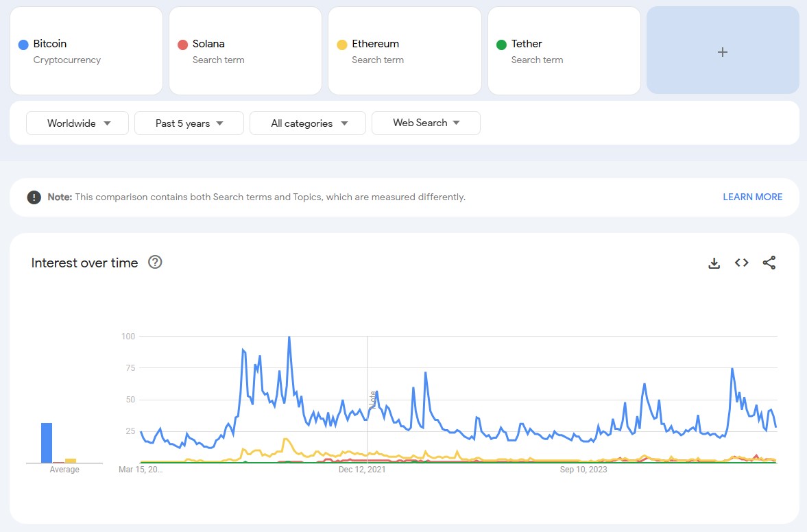Image resolution: width=807 pixels, height=532 pixels.
Task: Select the Solana search term card
Action: click(x=245, y=51)
